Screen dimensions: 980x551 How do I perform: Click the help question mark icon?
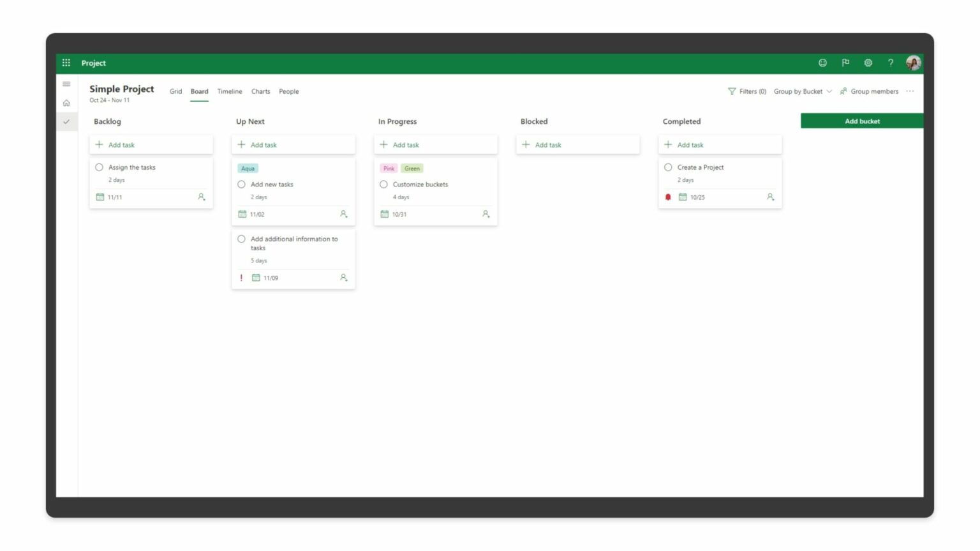tap(891, 63)
